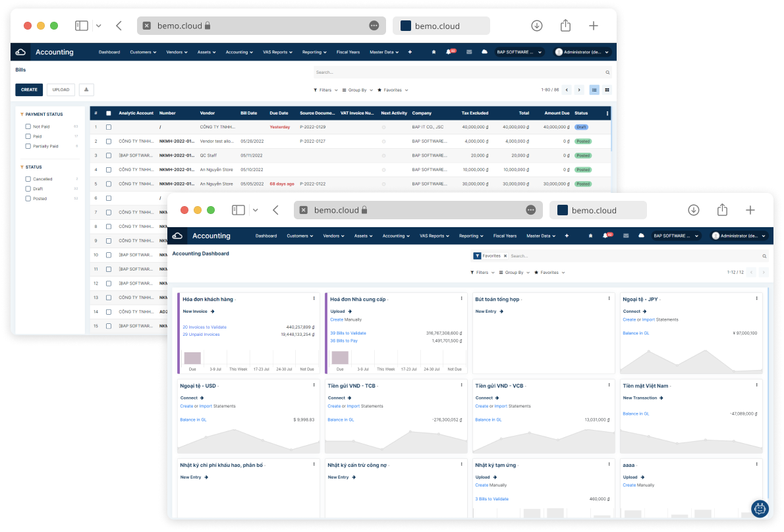
Task: Click the search magnifier in Bills
Action: point(607,72)
